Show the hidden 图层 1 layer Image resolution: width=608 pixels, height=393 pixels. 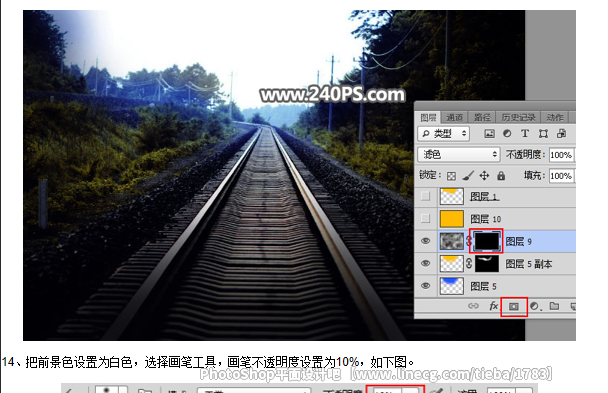point(425,196)
